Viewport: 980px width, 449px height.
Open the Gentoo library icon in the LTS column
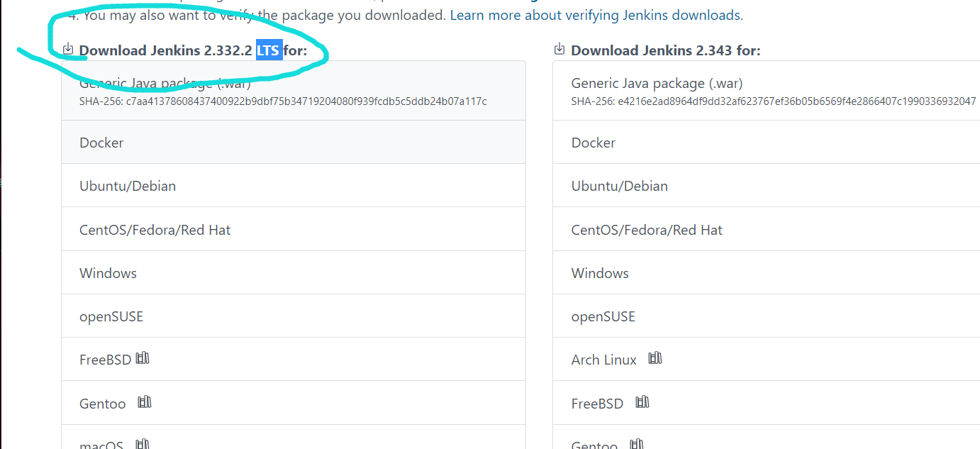coord(145,402)
